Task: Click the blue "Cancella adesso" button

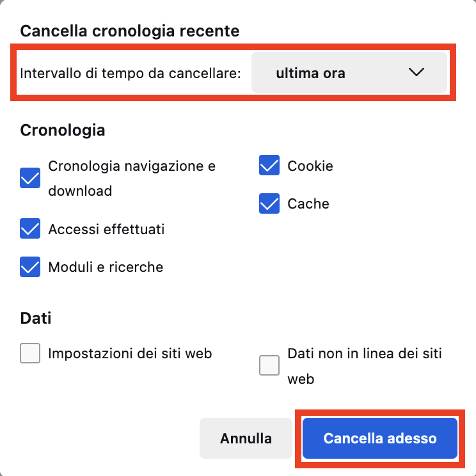Action: [x=380, y=438]
